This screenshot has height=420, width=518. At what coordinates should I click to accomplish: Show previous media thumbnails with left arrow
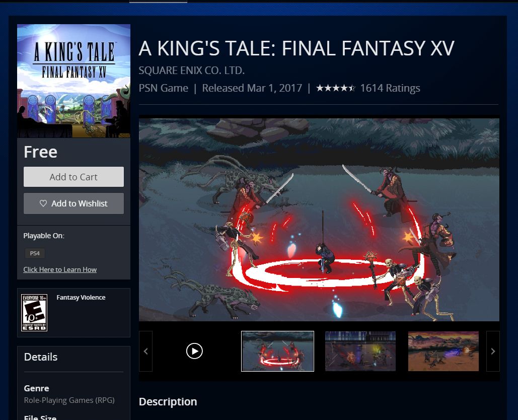tap(145, 352)
